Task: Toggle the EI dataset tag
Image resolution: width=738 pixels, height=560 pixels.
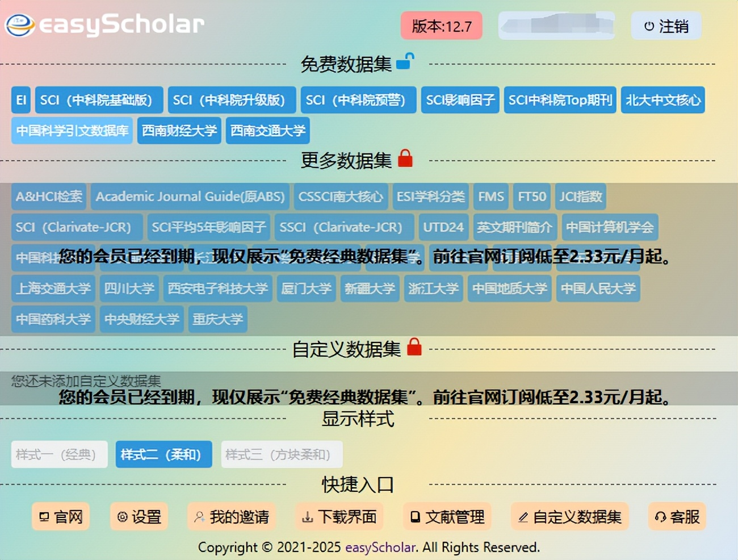Action: (21, 100)
